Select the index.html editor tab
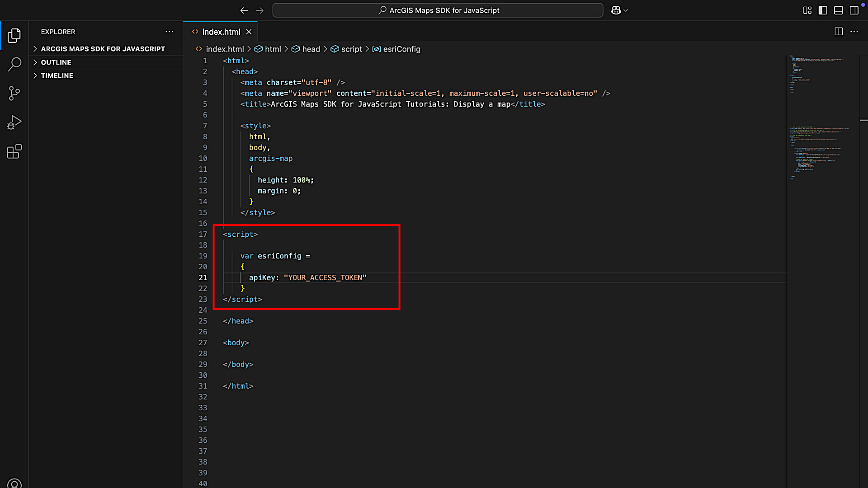 tap(221, 32)
